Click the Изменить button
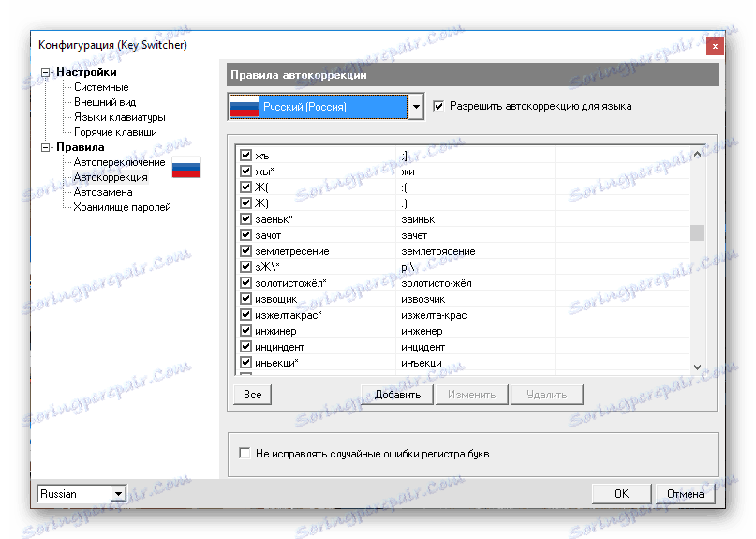 coord(471,395)
